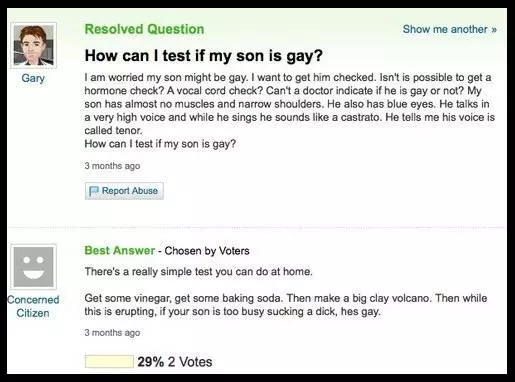The image size is (515, 382).
Task: Open the gray smiley face avatar
Action: tap(33, 267)
